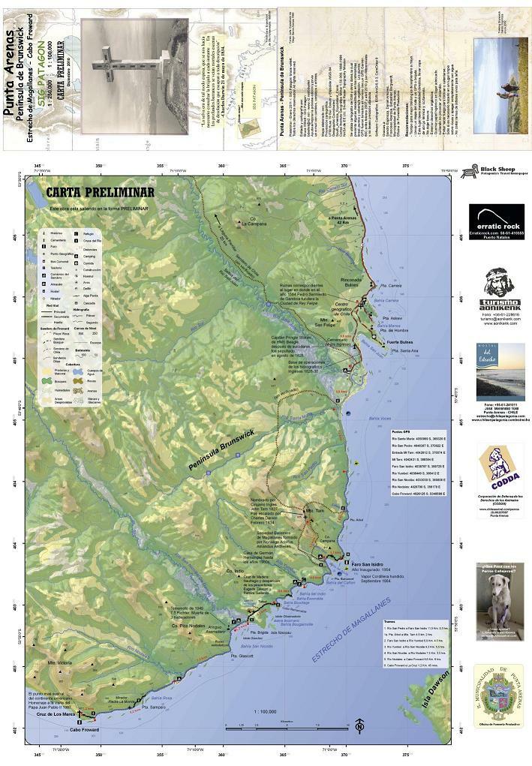The height and width of the screenshot is (766, 532).
Task: Click the Camping icon in the legend
Action: (x=77, y=256)
